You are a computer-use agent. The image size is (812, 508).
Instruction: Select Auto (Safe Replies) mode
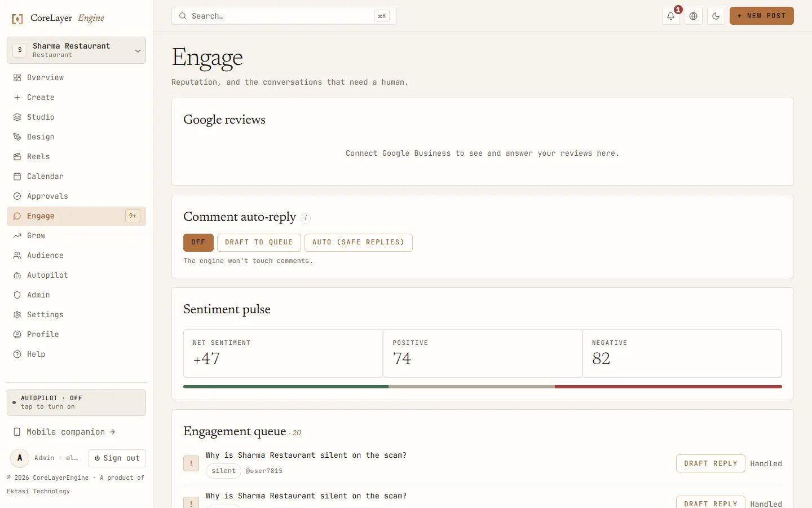click(359, 242)
